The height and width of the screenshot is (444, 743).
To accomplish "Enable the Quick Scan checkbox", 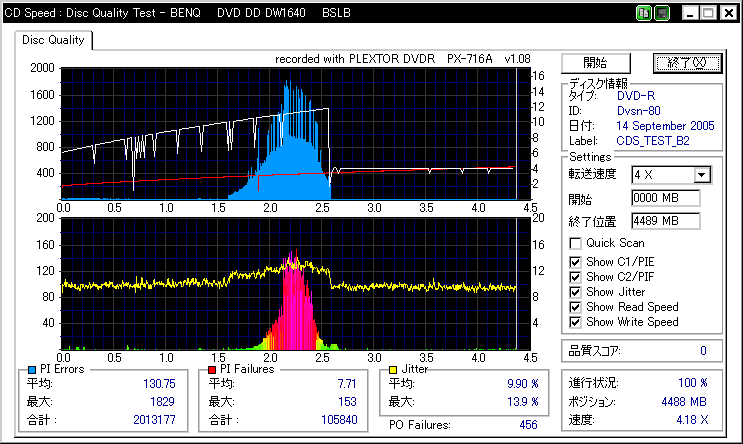I will tap(575, 243).
